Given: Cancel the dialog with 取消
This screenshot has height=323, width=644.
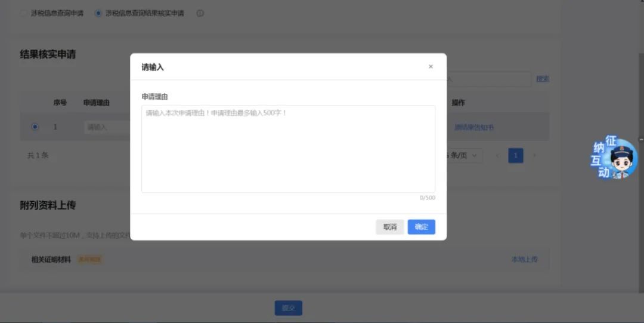Looking at the screenshot, I should point(390,227).
